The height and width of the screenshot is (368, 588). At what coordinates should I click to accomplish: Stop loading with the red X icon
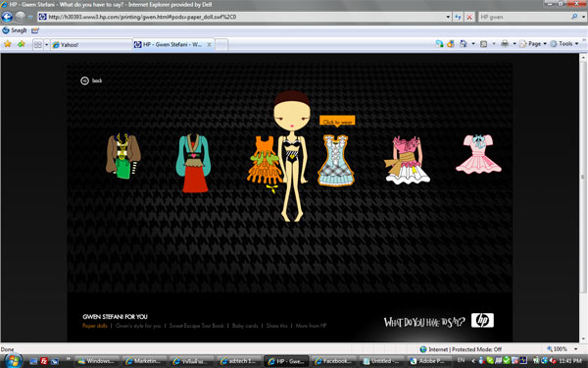pyautogui.click(x=469, y=17)
